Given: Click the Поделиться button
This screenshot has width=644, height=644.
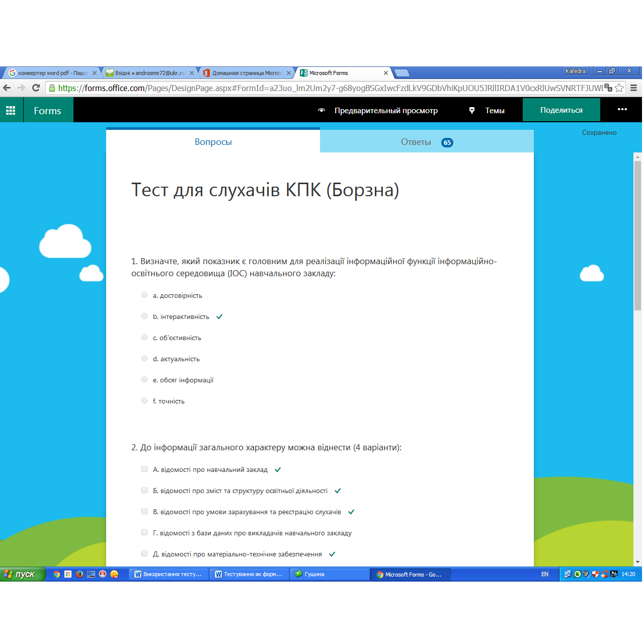Looking at the screenshot, I should [561, 110].
